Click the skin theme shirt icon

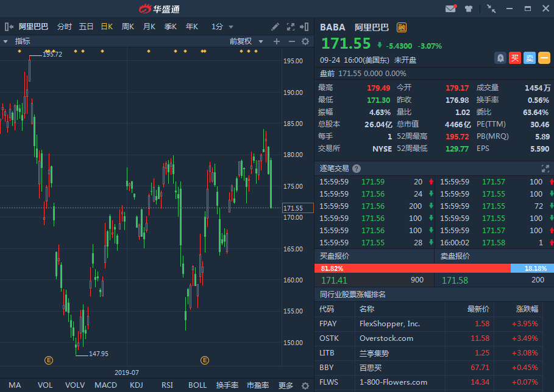[x=469, y=9]
